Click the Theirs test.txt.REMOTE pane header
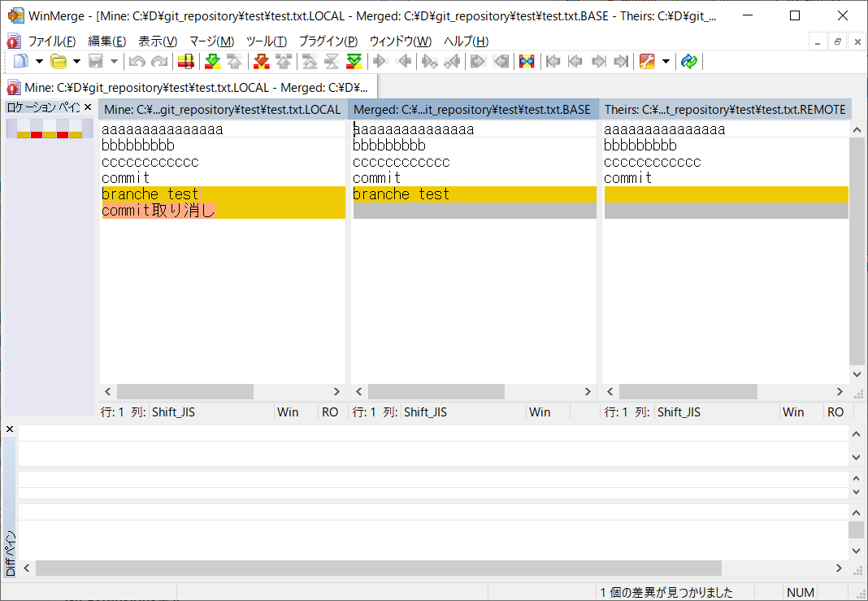Viewport: 868px width, 601px height. 725,109
